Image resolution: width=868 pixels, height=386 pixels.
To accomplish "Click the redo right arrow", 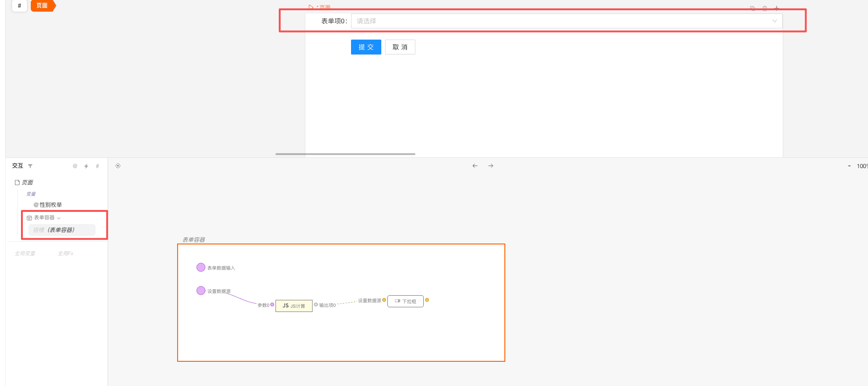I will click(x=491, y=166).
